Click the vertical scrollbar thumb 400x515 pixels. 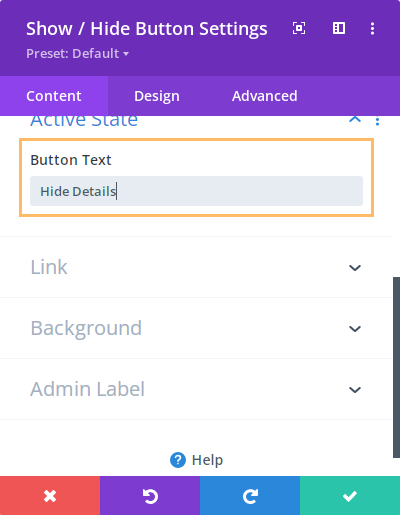[x=396, y=367]
